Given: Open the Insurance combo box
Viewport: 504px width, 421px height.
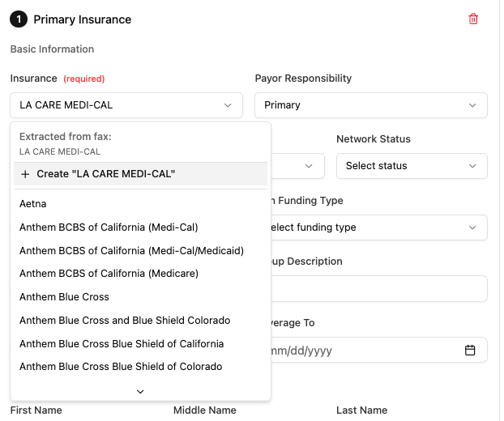Looking at the screenshot, I should [126, 105].
